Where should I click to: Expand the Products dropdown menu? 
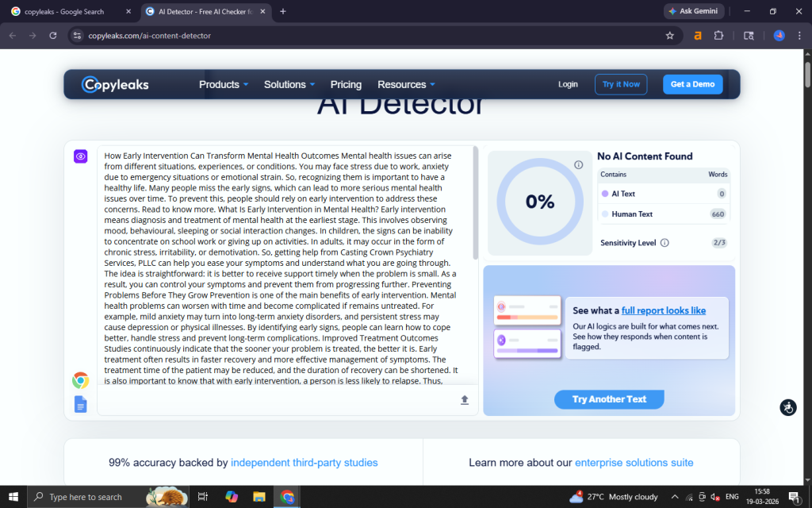[x=224, y=85]
